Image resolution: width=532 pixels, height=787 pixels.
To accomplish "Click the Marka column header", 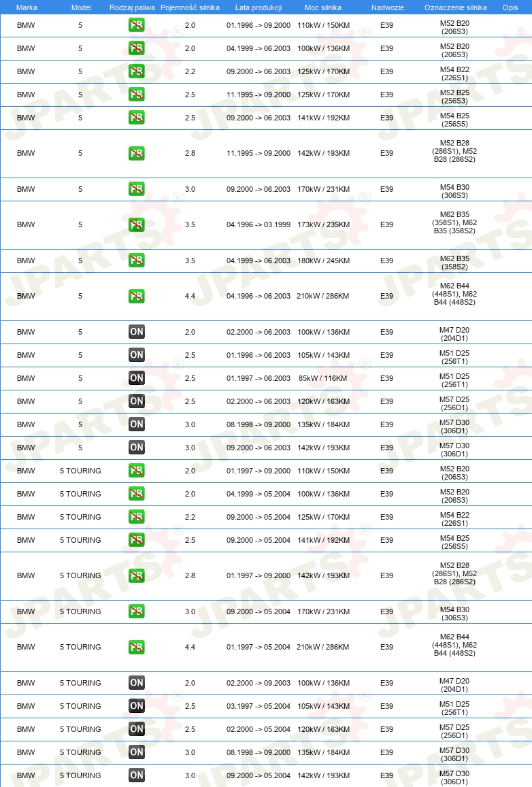I will (x=27, y=7).
